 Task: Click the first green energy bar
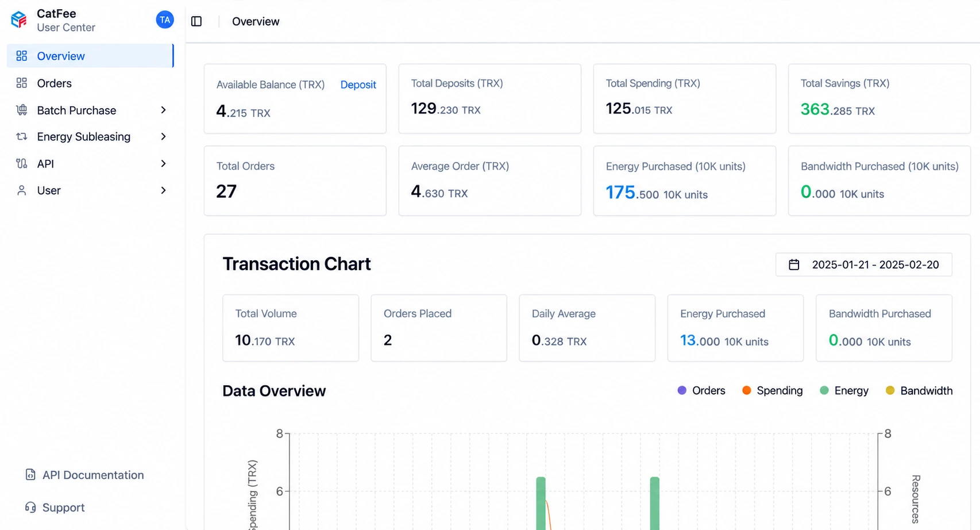coord(541,503)
